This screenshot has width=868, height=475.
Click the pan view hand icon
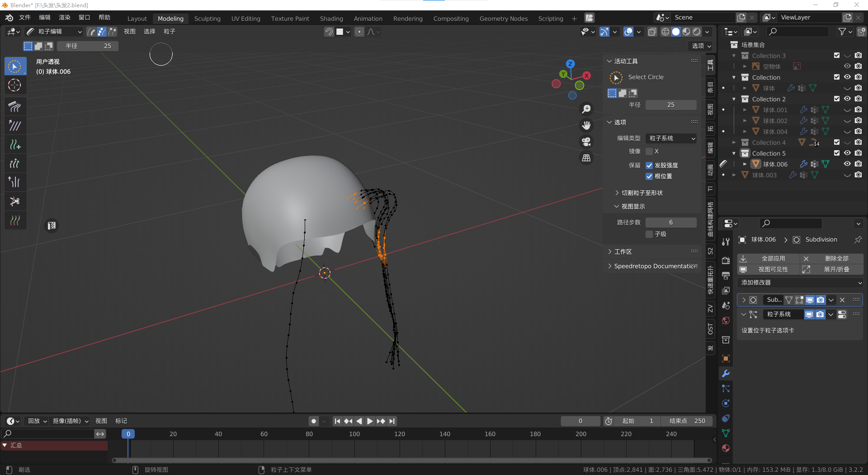tap(586, 125)
